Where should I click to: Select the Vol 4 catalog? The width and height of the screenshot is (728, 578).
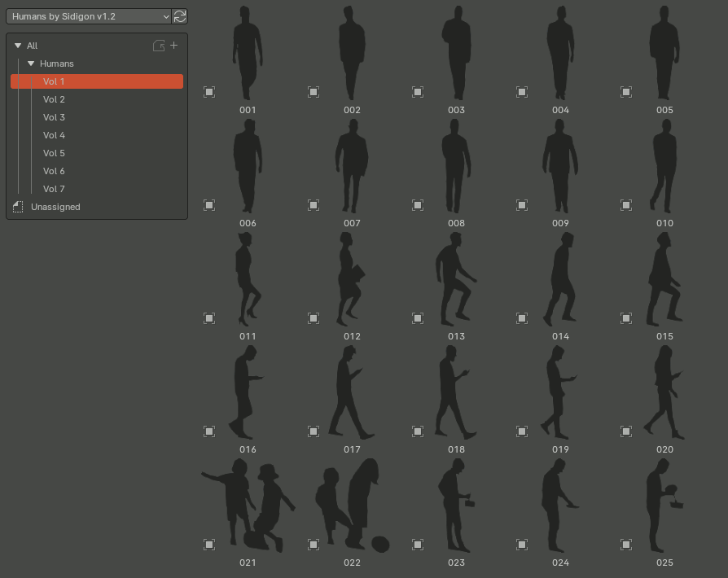pos(54,134)
